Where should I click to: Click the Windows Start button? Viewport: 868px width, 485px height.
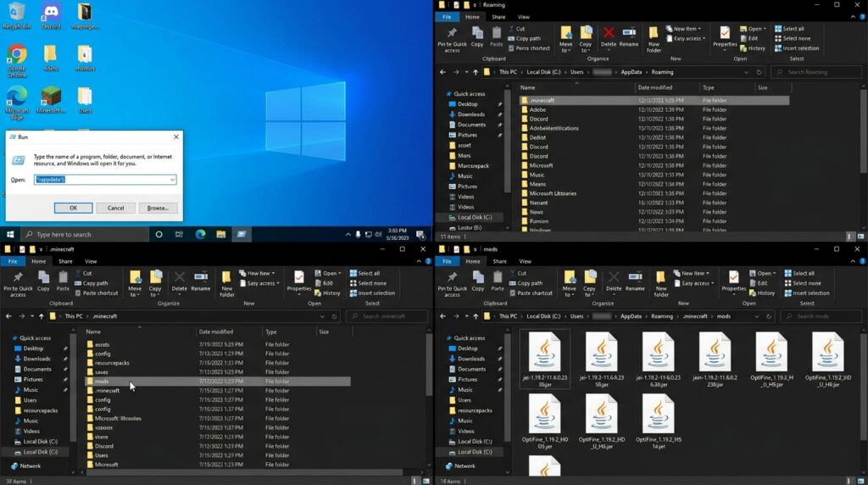click(x=10, y=234)
